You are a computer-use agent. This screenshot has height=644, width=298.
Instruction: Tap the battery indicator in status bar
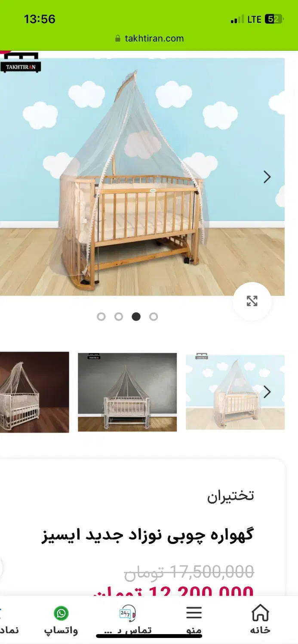274,19
